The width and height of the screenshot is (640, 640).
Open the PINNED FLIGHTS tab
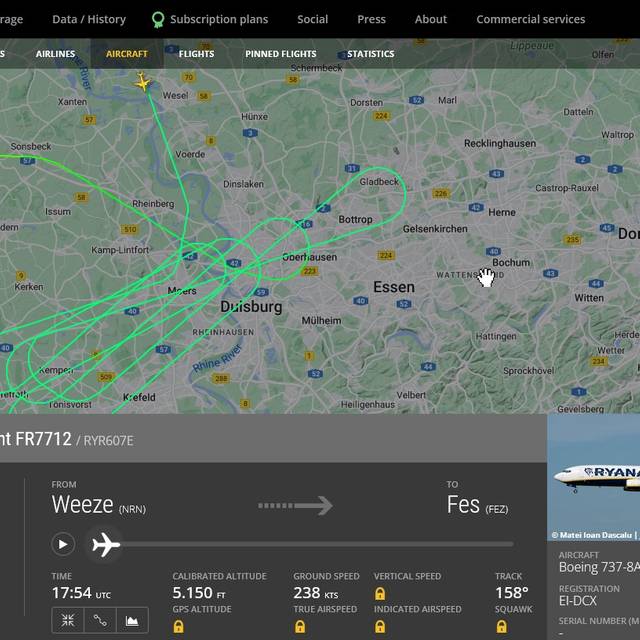click(x=281, y=54)
